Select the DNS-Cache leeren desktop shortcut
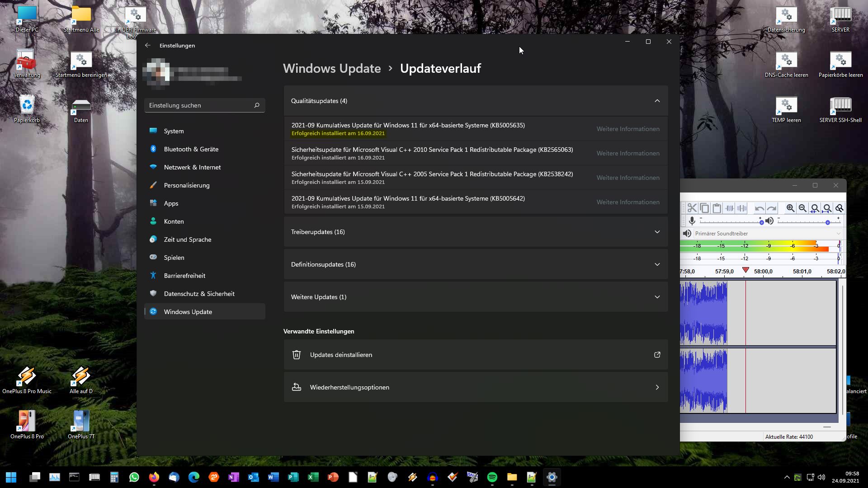 click(x=786, y=64)
